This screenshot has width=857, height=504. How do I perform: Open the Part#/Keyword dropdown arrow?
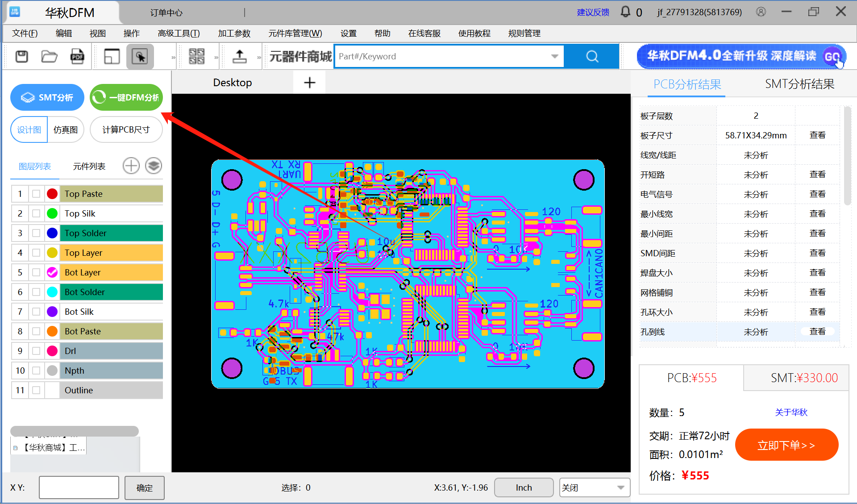pyautogui.click(x=554, y=56)
